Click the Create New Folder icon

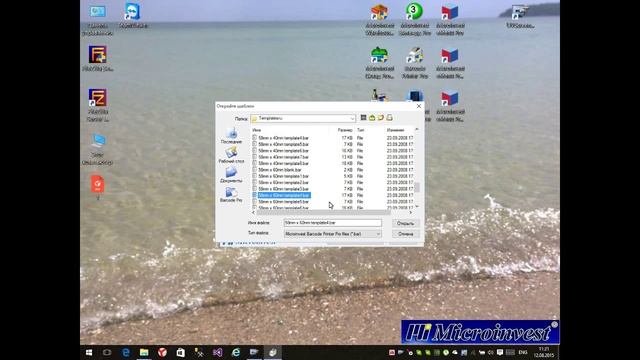(x=381, y=118)
